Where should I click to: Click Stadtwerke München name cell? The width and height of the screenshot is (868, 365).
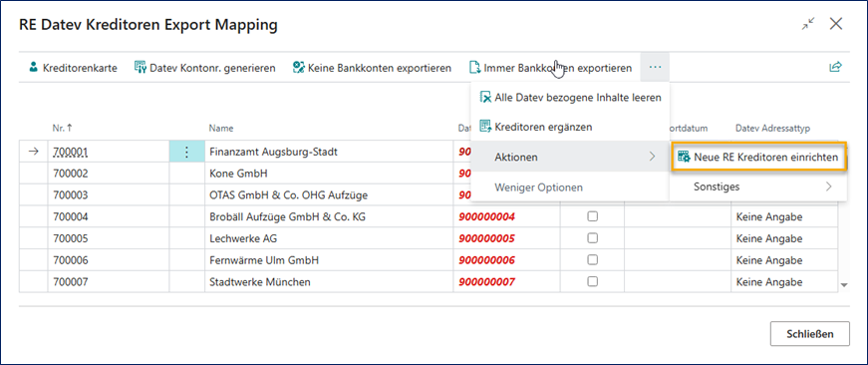[329, 281]
